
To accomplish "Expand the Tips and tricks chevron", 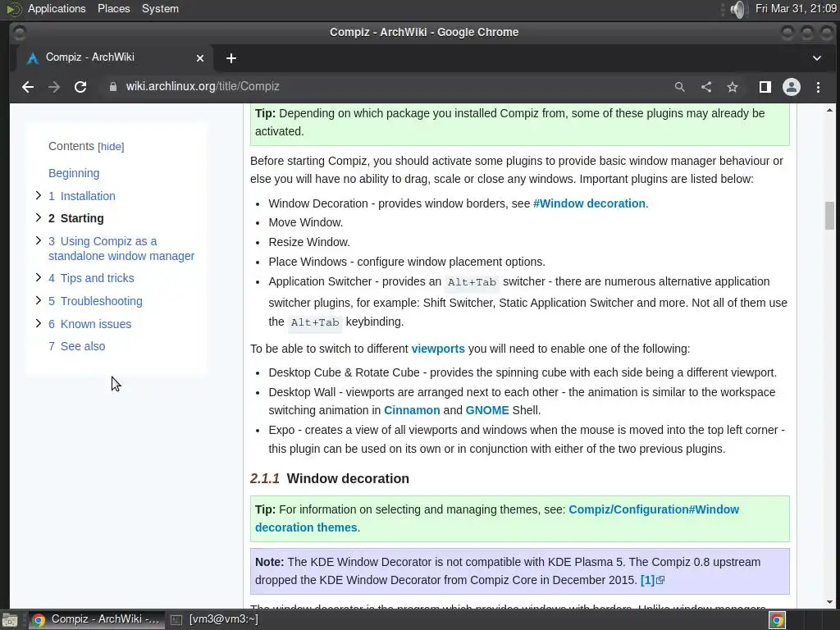I will tap(38, 277).
